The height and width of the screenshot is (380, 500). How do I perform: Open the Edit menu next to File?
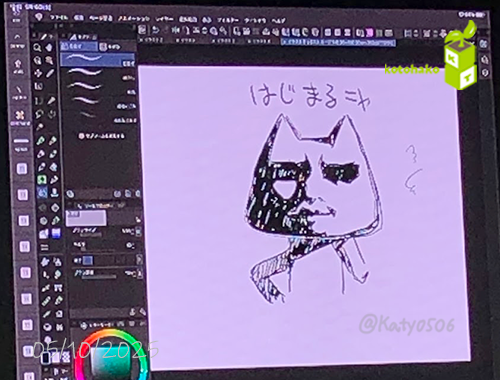78,18
